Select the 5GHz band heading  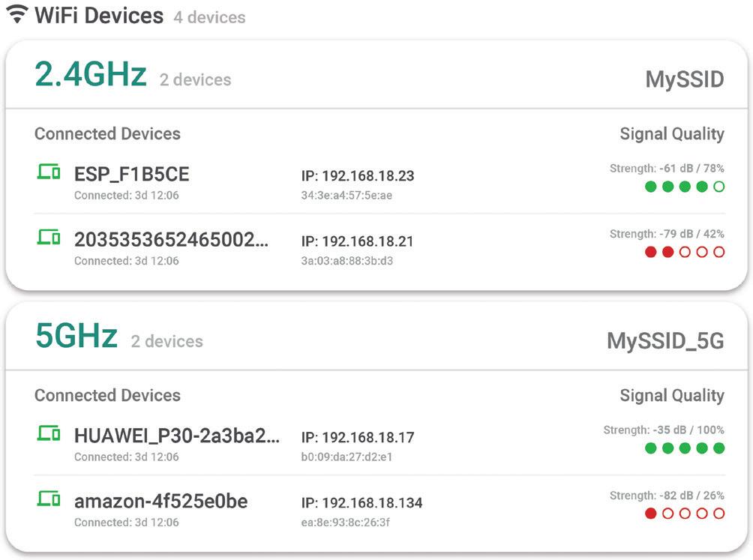pos(76,337)
